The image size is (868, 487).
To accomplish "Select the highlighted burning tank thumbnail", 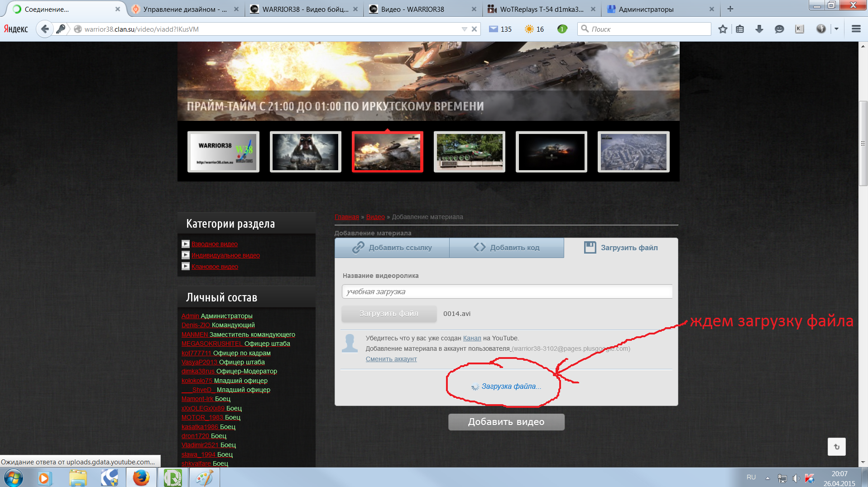I will pyautogui.click(x=388, y=152).
